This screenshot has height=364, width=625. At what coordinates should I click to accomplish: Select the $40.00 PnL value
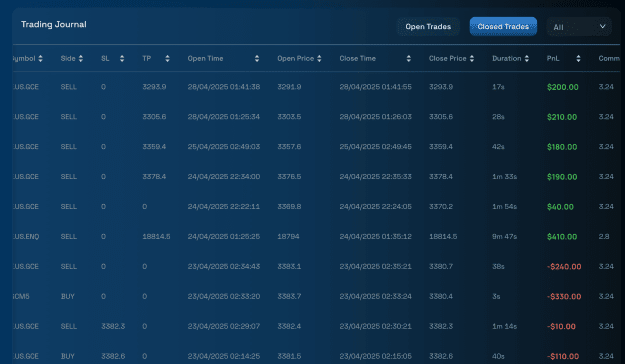tap(560, 207)
